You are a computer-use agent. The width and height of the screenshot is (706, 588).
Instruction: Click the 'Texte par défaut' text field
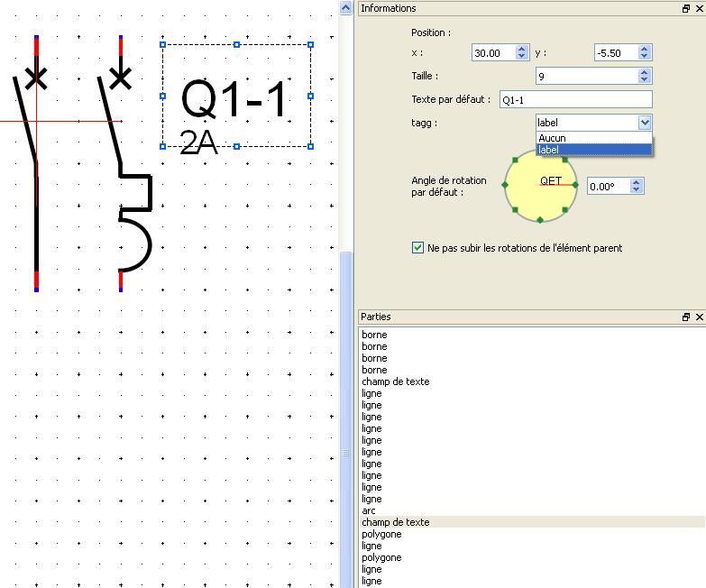click(574, 99)
